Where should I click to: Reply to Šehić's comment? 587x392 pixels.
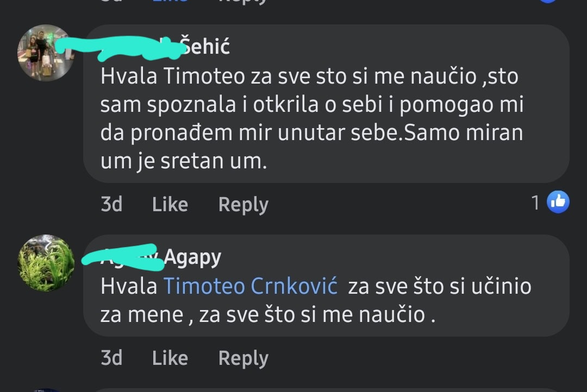pos(243,204)
